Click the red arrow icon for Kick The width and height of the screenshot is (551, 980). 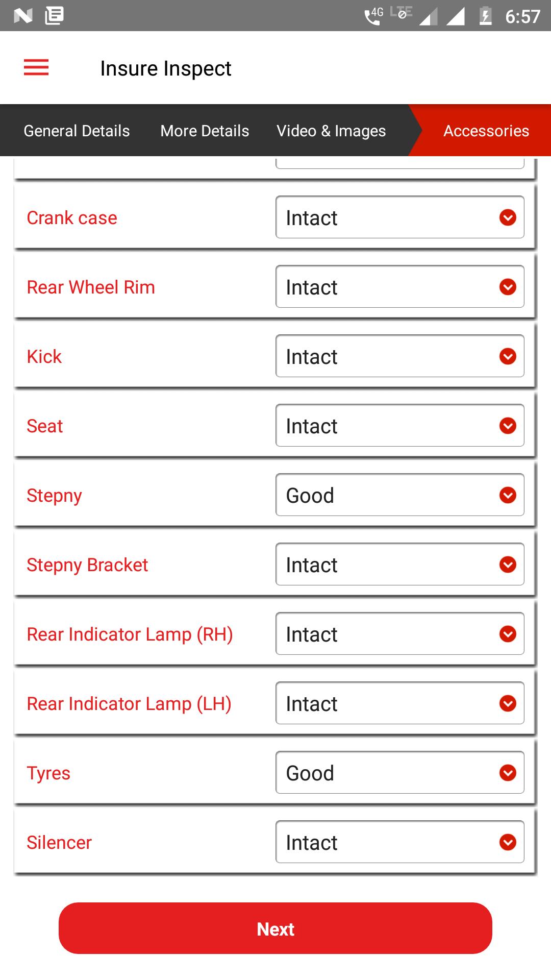508,356
